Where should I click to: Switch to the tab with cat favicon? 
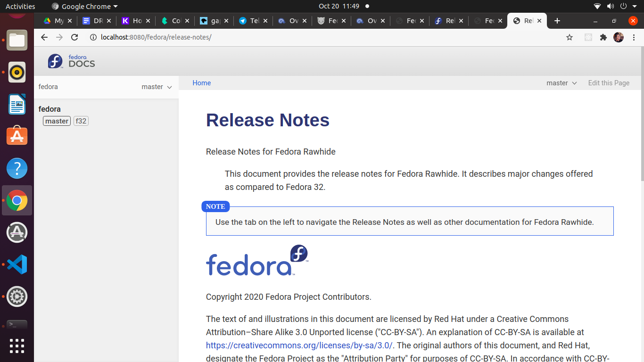pos(327,21)
